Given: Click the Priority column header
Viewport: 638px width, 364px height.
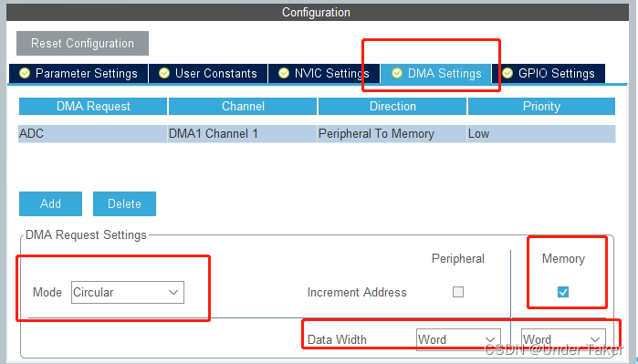Looking at the screenshot, I should click(541, 106).
